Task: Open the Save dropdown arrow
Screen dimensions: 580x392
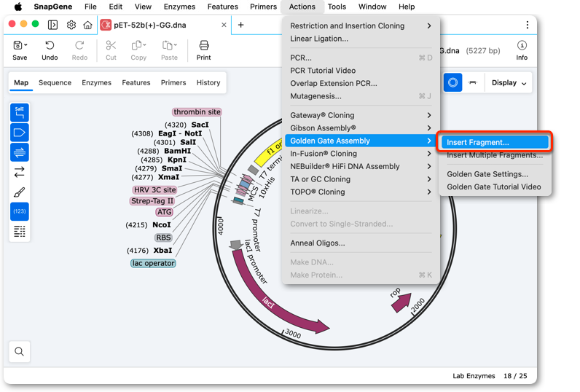Action: pyautogui.click(x=26, y=45)
